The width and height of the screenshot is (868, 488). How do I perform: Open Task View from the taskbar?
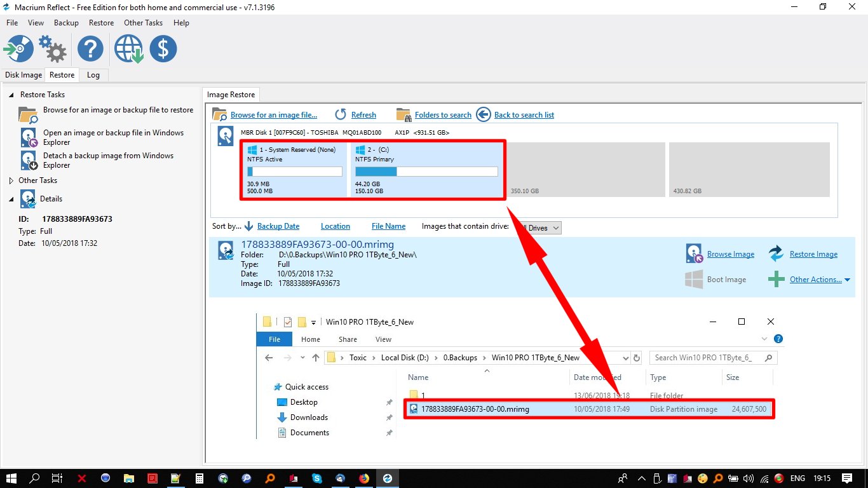click(x=57, y=478)
